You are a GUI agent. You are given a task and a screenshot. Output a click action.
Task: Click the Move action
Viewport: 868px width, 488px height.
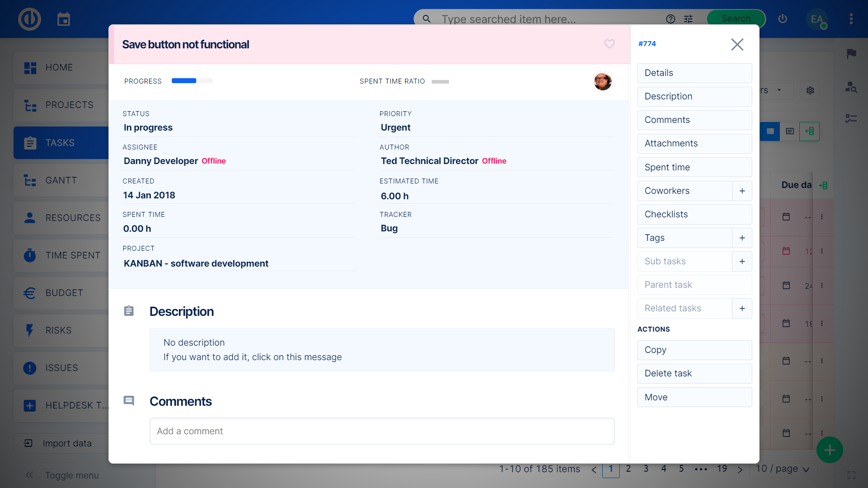click(x=694, y=397)
